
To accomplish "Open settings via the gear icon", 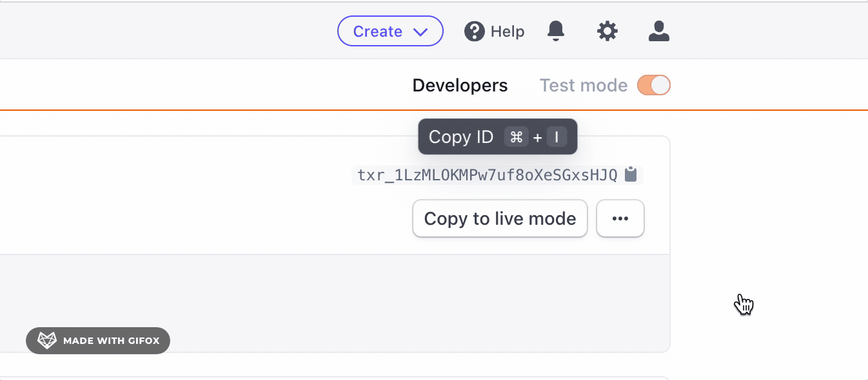I will click(x=607, y=31).
